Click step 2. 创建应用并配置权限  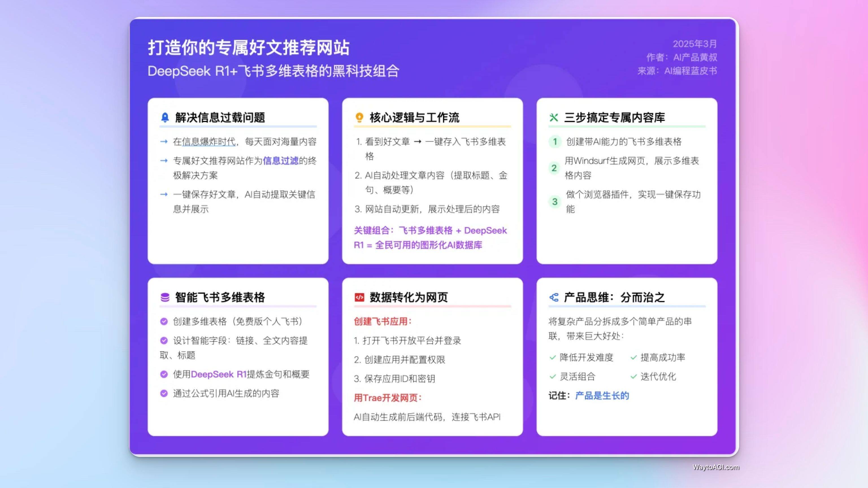pyautogui.click(x=400, y=360)
